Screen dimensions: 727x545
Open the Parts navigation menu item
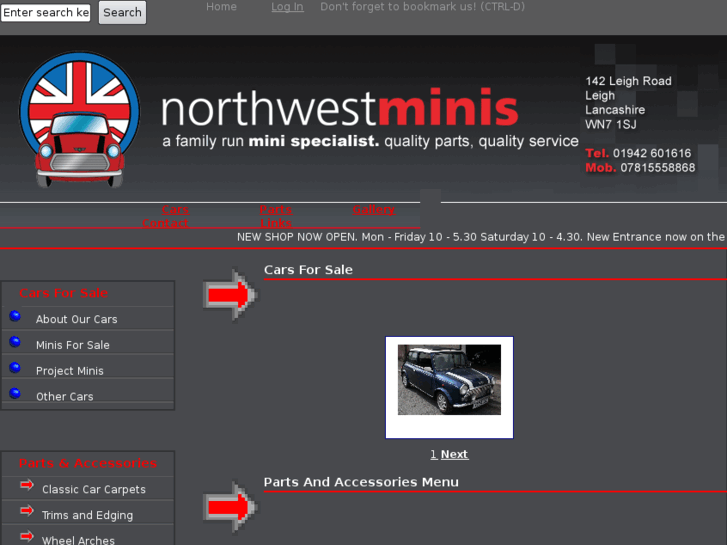tap(275, 210)
